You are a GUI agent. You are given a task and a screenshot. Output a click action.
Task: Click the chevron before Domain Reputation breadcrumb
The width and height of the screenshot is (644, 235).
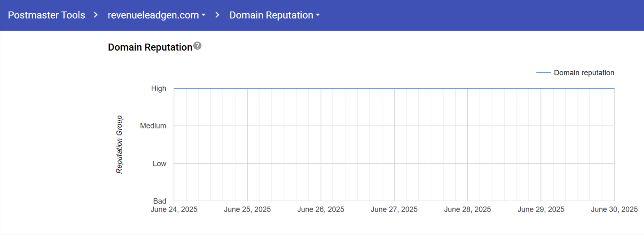(x=217, y=15)
